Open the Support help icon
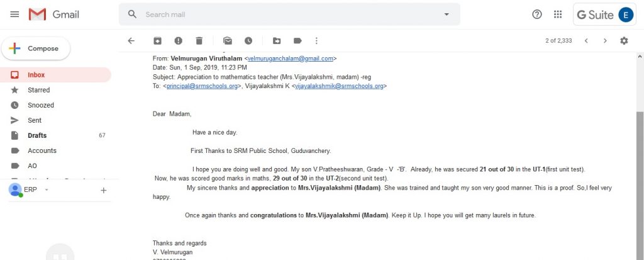Screen dimensions: 644x260 (537, 14)
